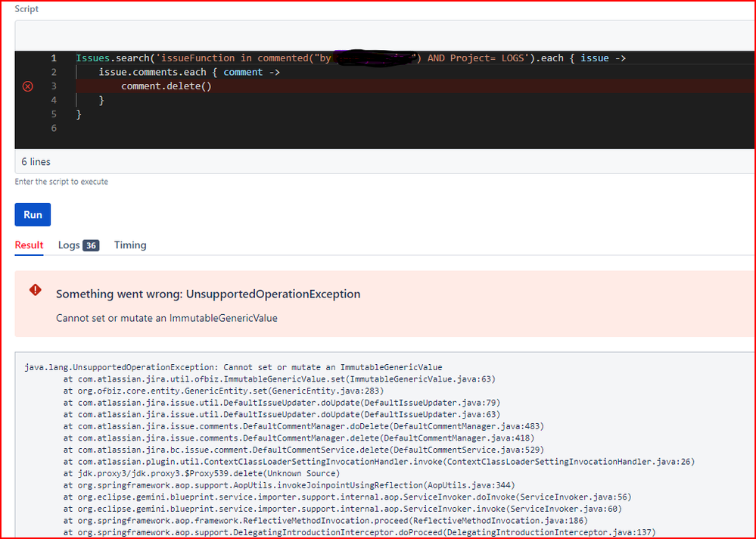Click the '6 lines' status text
The width and height of the screenshot is (756, 539).
coord(36,162)
